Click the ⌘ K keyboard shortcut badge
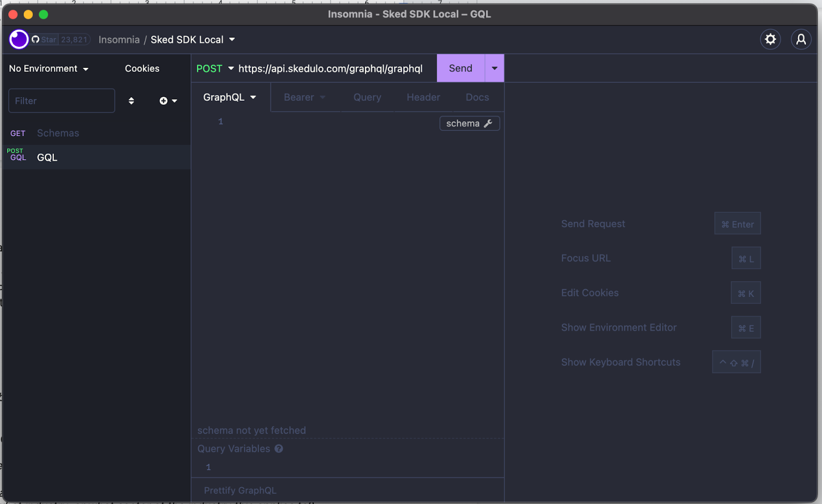Viewport: 822px width, 504px height. point(745,293)
